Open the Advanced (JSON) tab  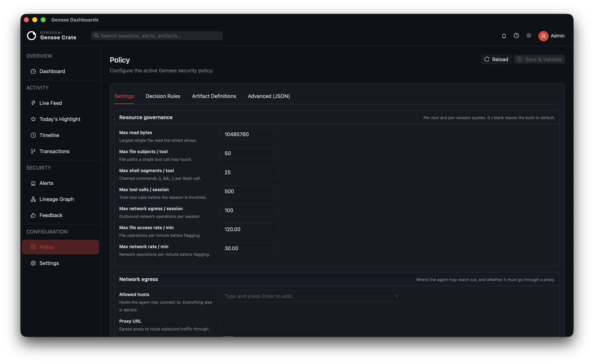click(x=269, y=96)
